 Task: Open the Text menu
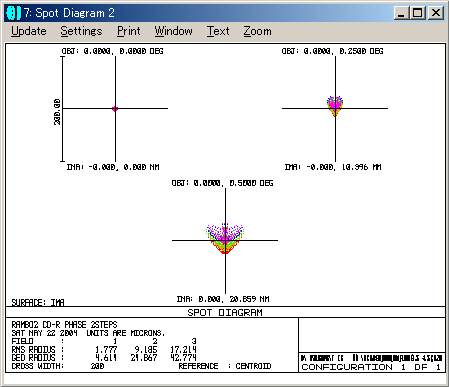pos(218,31)
